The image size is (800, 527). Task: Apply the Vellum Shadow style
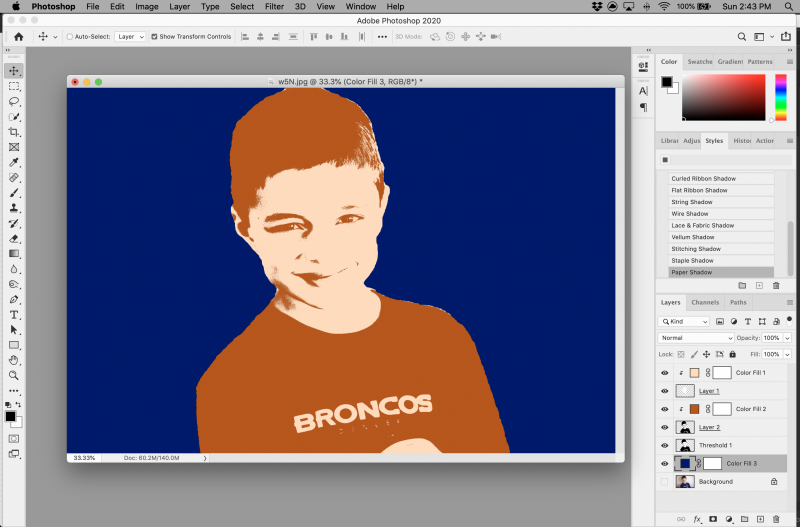[x=721, y=237]
